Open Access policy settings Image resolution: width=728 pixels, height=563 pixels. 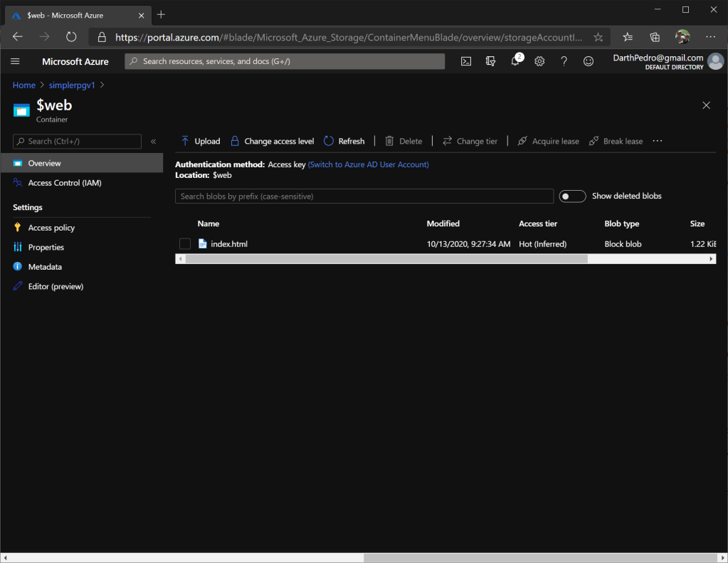(51, 228)
